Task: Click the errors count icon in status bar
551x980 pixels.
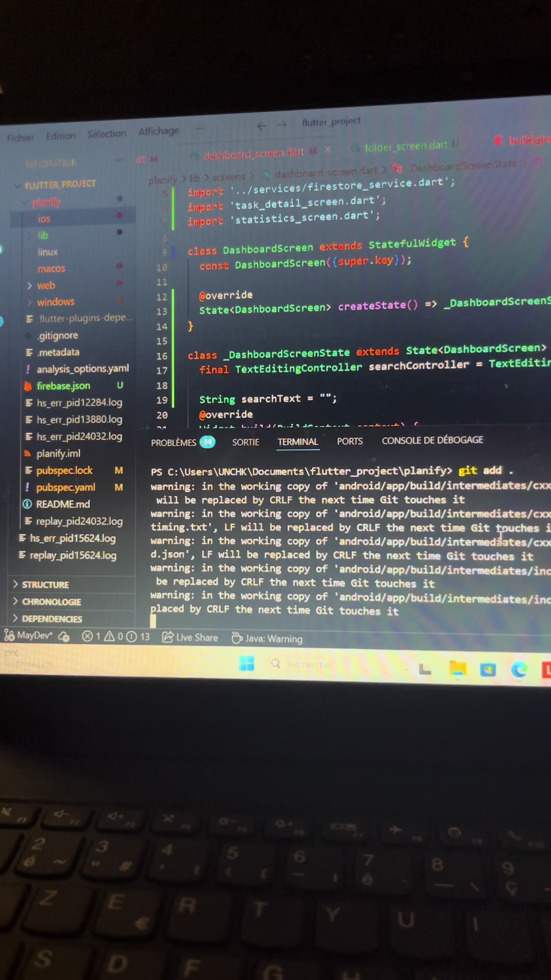Action: click(87, 636)
